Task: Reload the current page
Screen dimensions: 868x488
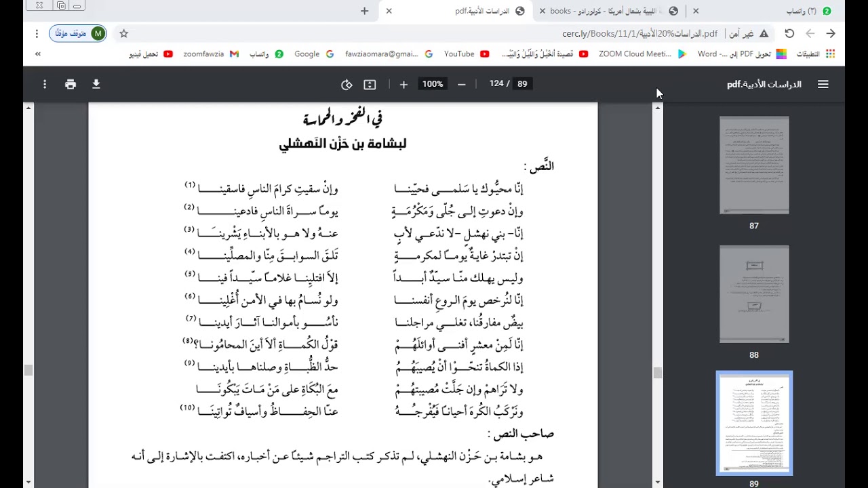Action: click(789, 33)
